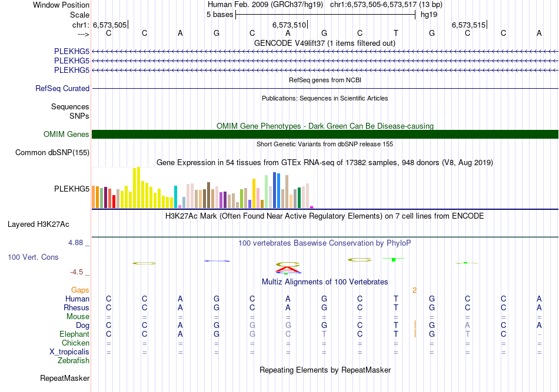Select the Scale label in the ruler
Screen dimensions: 559x392
(79, 15)
